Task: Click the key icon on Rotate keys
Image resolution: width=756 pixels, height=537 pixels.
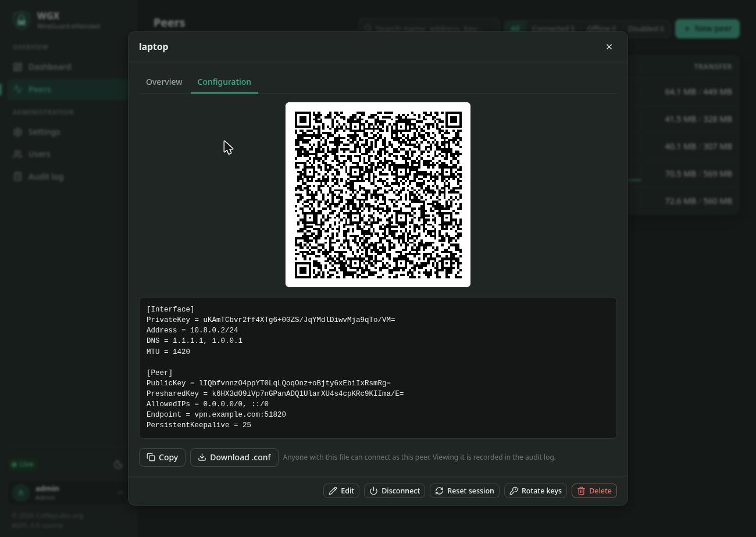Action: coord(513,491)
